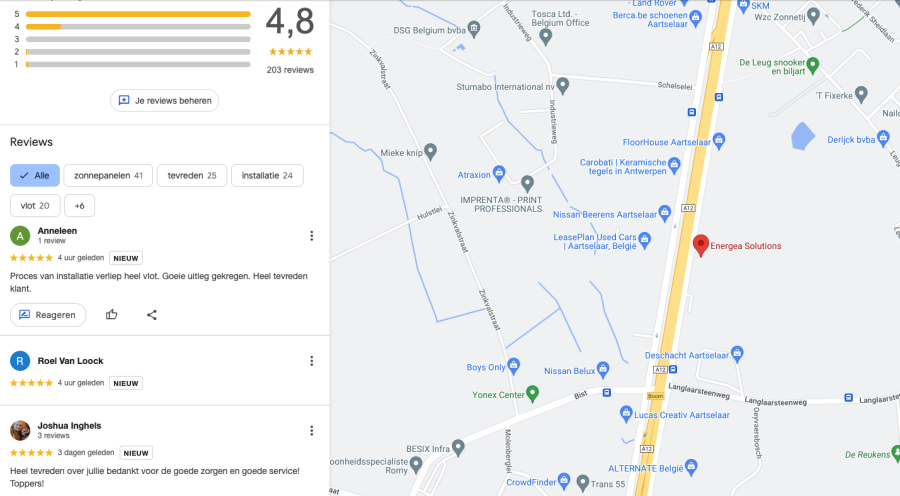Click Je reviews beheren button
This screenshot has height=496, width=900.
pyautogui.click(x=164, y=100)
